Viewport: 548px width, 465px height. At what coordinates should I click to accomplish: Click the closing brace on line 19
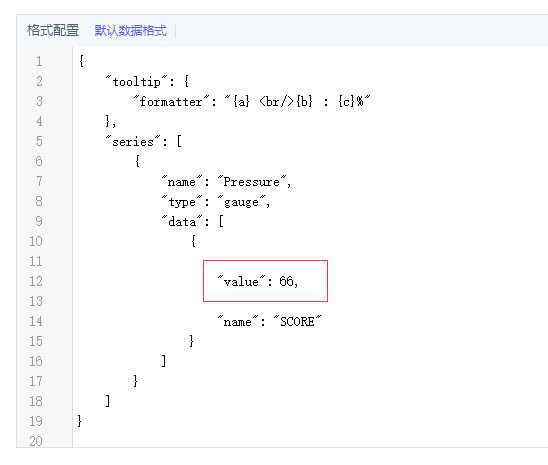pyautogui.click(x=80, y=421)
